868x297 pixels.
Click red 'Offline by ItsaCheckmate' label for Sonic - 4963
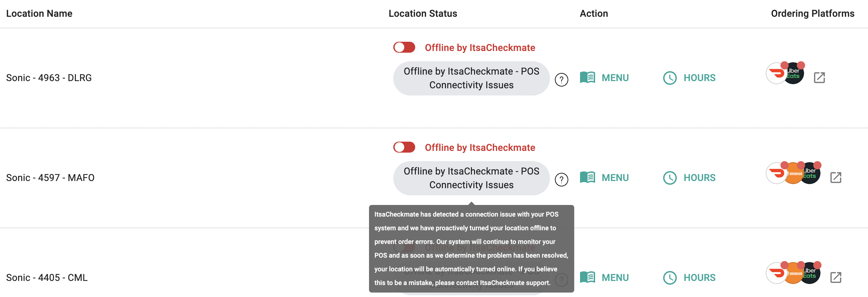[480, 48]
